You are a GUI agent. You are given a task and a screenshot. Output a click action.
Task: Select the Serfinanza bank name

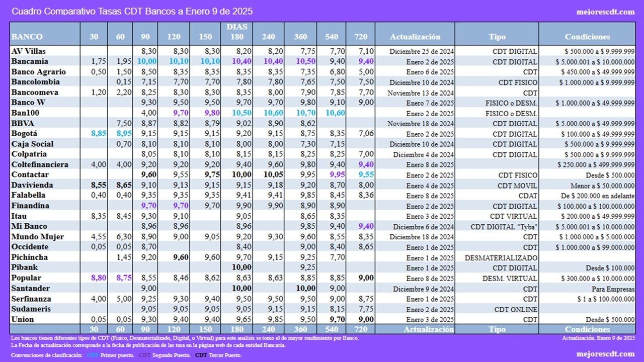coord(32,299)
